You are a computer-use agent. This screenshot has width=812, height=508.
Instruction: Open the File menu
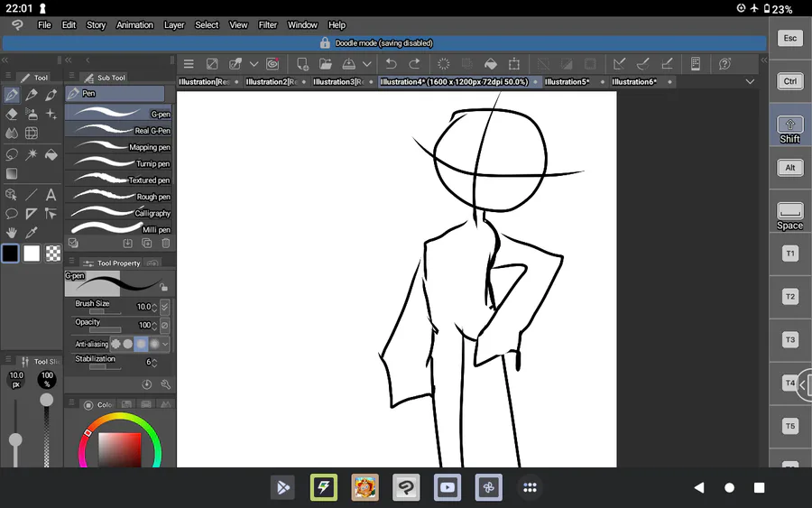pyautogui.click(x=44, y=25)
